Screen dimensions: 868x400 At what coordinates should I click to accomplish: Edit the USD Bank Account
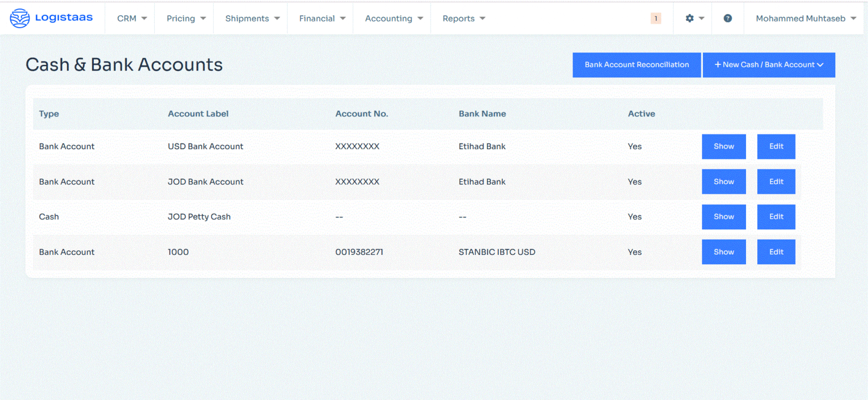[776, 146]
